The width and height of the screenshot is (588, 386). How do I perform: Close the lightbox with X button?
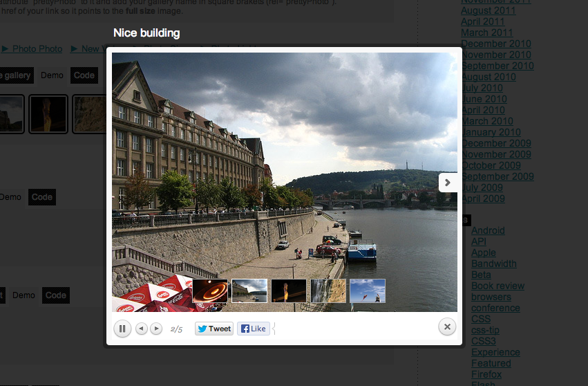[447, 327]
